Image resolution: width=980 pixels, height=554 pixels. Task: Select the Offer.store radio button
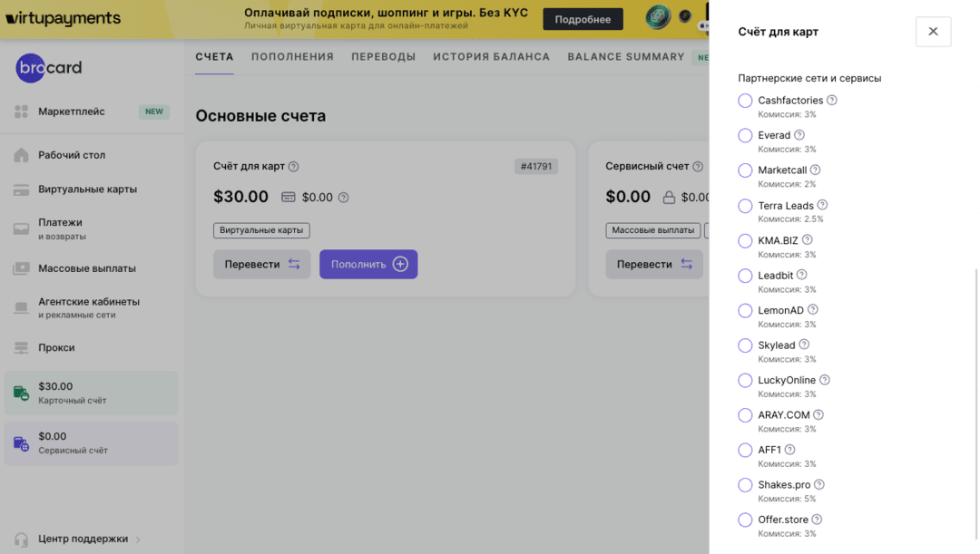click(x=745, y=520)
